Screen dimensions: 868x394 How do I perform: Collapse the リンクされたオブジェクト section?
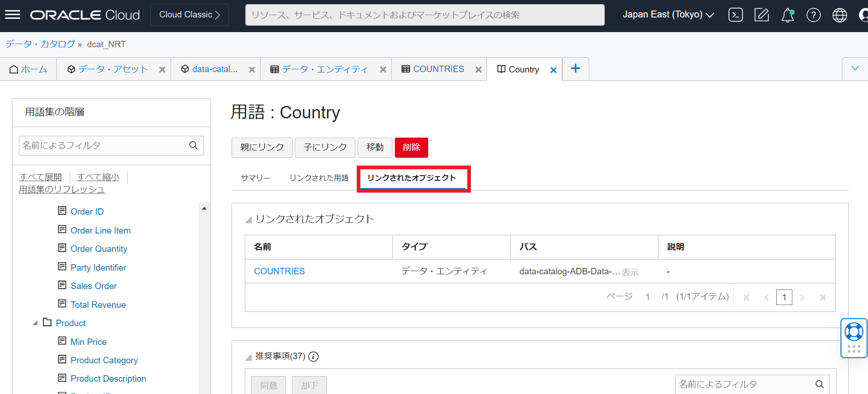pos(249,220)
